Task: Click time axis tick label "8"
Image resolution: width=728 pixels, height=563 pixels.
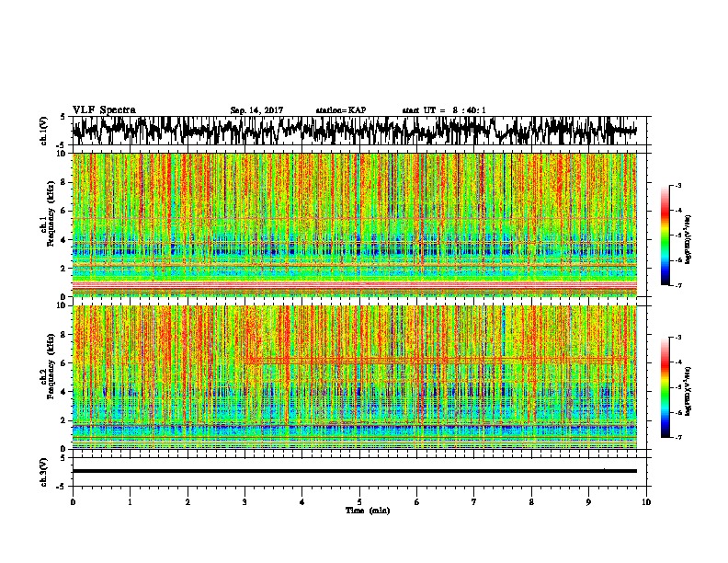Action: pos(531,502)
